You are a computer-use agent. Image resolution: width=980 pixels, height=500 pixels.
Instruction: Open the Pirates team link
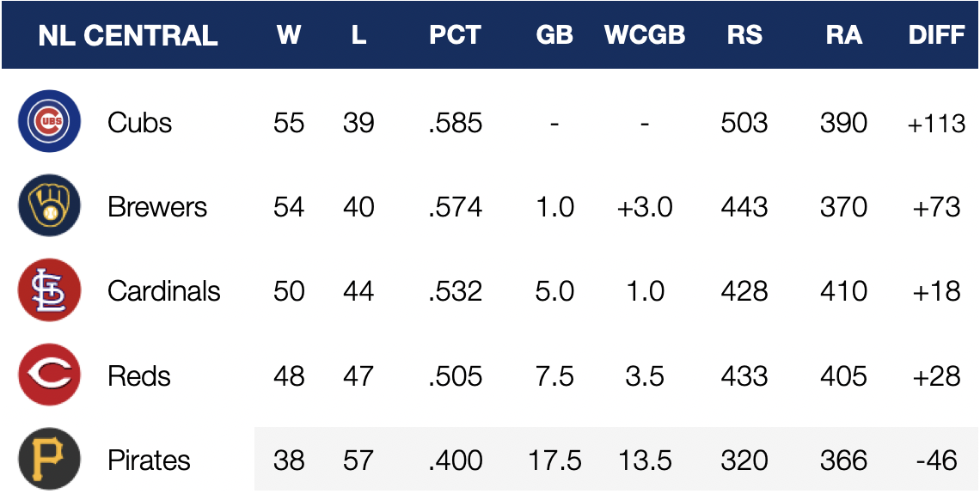148,460
